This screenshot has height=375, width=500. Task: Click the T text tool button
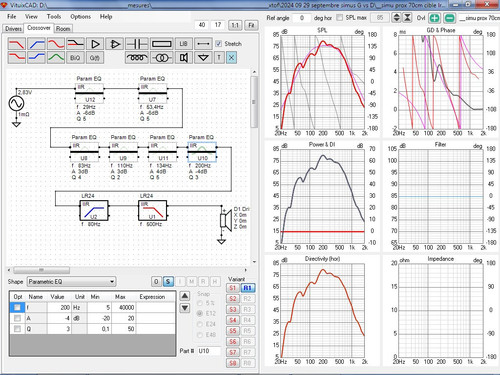(x=219, y=58)
